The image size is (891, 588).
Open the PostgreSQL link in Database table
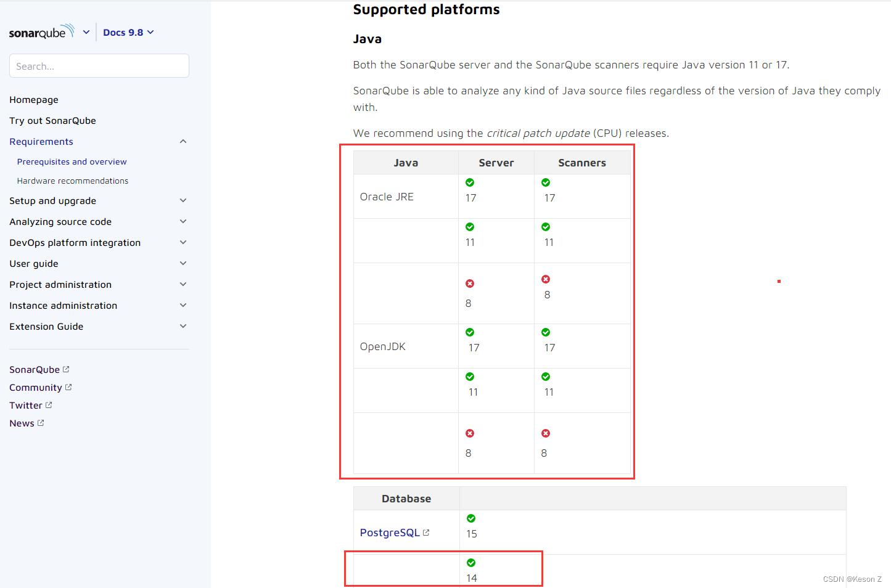click(x=390, y=533)
